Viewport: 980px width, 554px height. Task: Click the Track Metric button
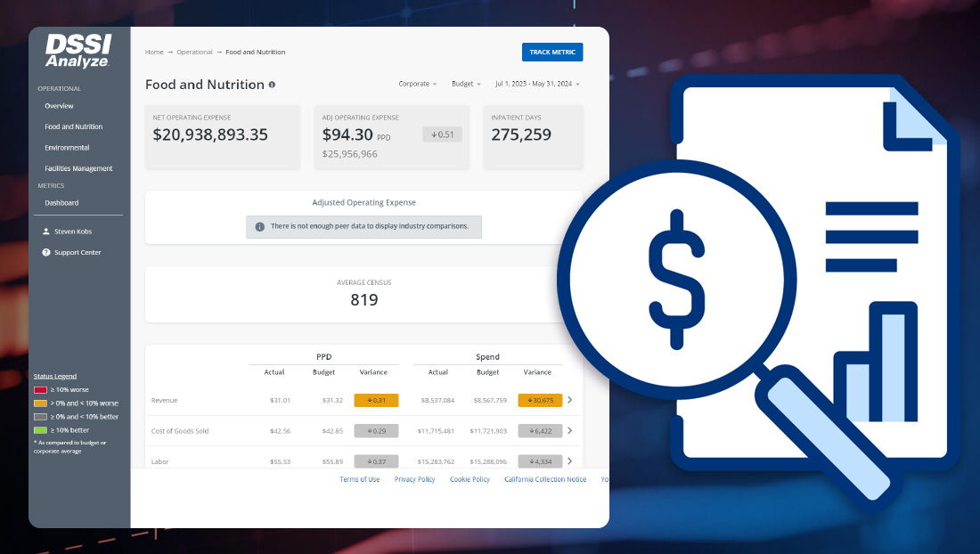(x=552, y=53)
